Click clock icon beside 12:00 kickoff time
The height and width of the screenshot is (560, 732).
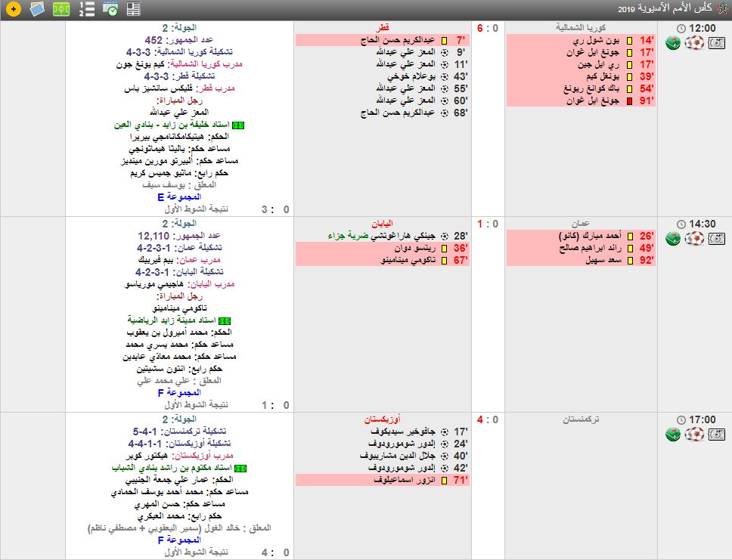click(x=681, y=29)
